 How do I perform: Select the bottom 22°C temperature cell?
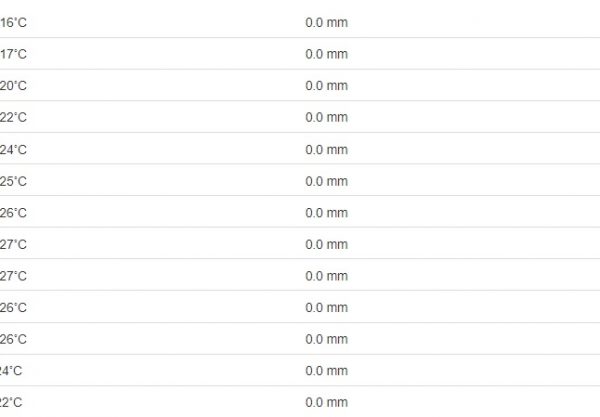coord(12,402)
